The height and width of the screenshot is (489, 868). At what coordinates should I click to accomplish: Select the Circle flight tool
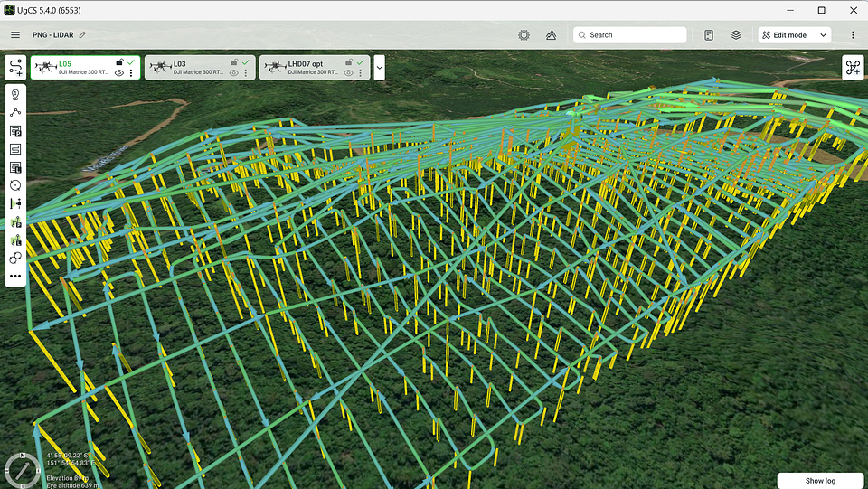click(x=15, y=185)
